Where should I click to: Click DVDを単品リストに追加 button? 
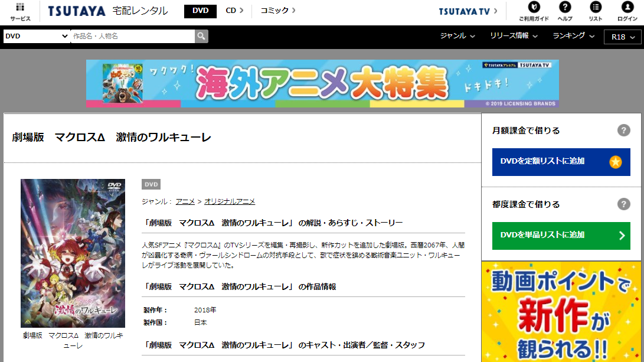[x=561, y=236]
